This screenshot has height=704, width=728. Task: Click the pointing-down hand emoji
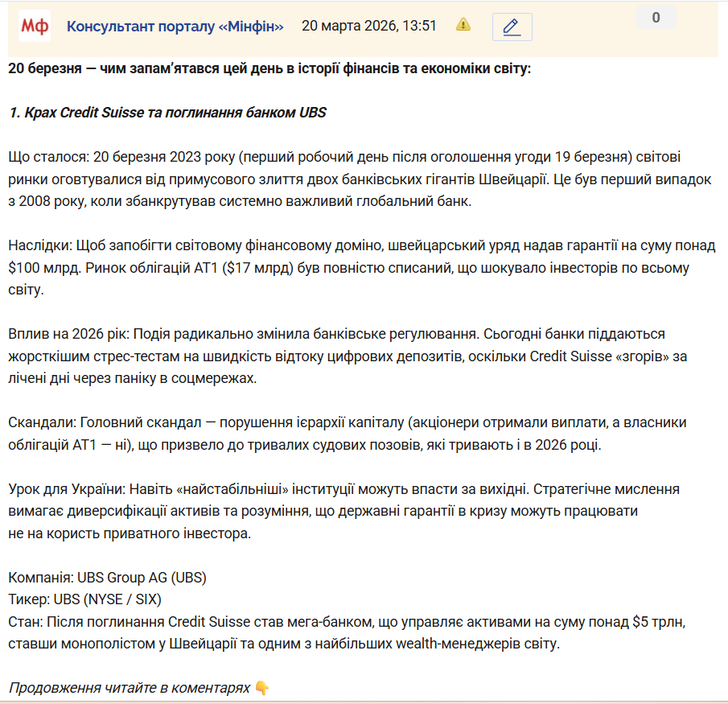coord(262,688)
